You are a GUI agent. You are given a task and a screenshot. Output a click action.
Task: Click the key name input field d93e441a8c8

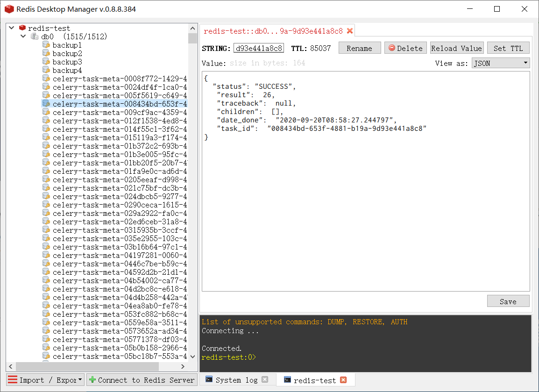click(x=259, y=47)
